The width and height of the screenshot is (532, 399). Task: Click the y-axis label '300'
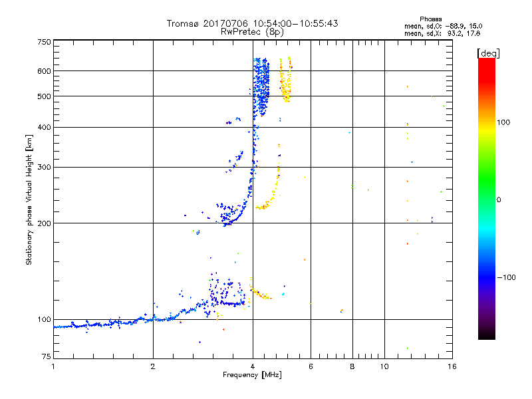coord(44,167)
